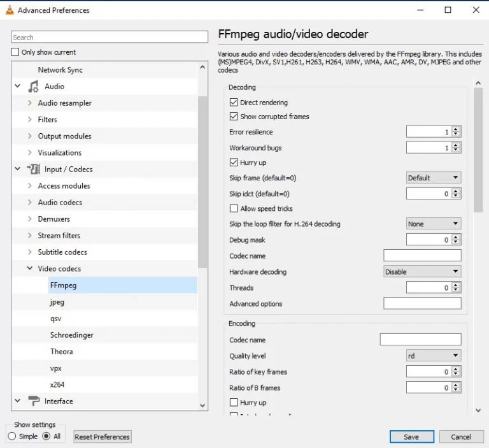The width and height of the screenshot is (489, 448).
Task: Click the VLC cone icon in title bar
Action: point(9,10)
